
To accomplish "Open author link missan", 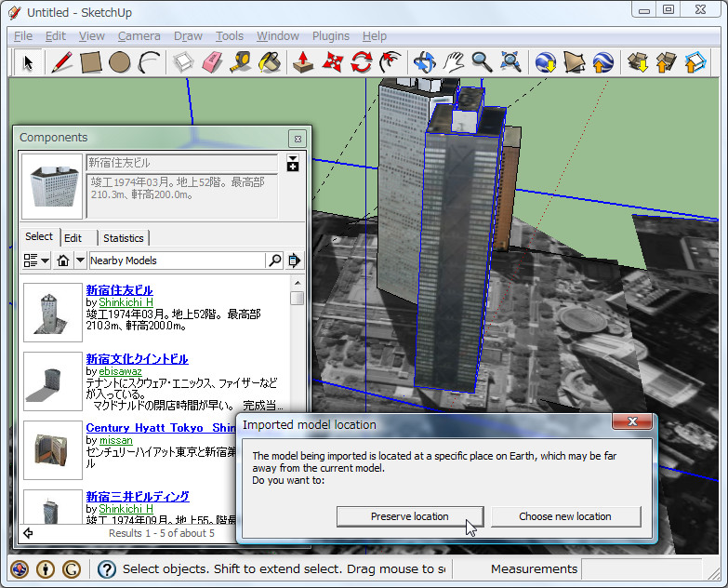I will coord(115,440).
